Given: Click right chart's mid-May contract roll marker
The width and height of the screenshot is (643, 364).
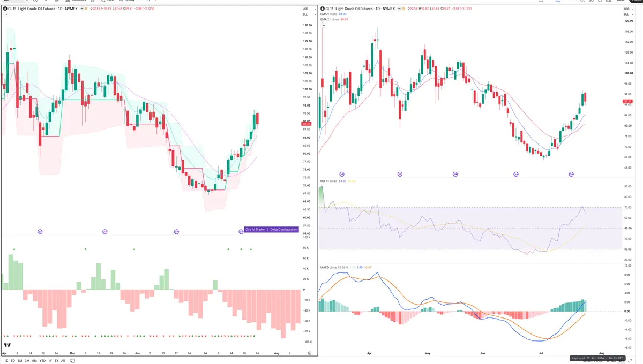Looking at the screenshot, I should 455,174.
